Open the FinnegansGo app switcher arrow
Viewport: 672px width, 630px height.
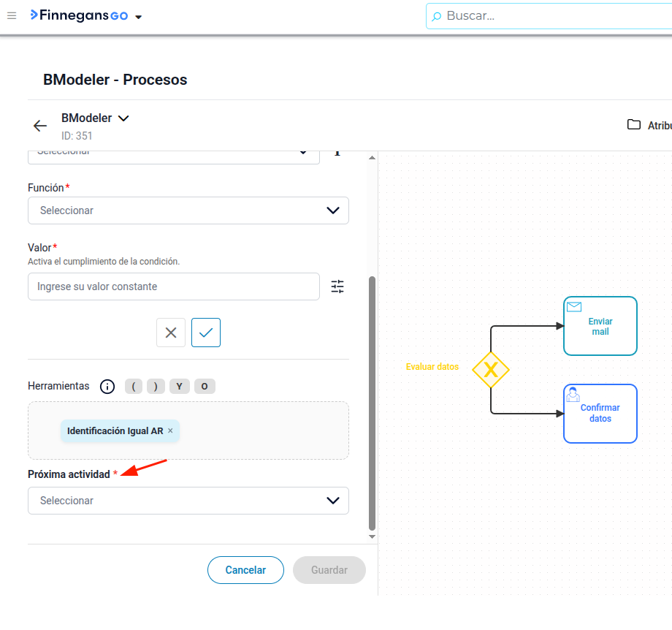coord(139,17)
